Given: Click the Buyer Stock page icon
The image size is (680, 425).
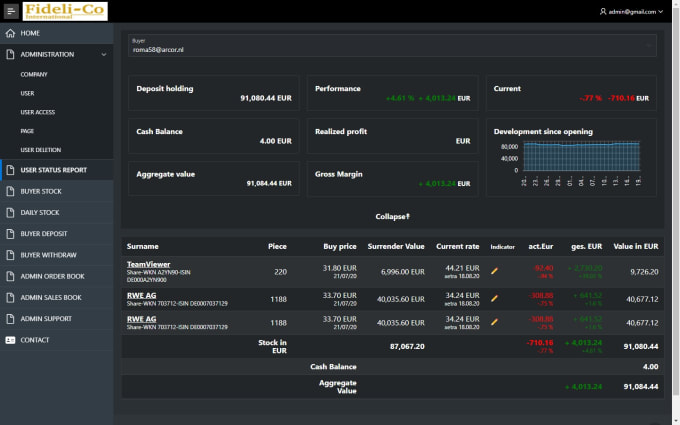Looking at the screenshot, I should click(x=10, y=191).
